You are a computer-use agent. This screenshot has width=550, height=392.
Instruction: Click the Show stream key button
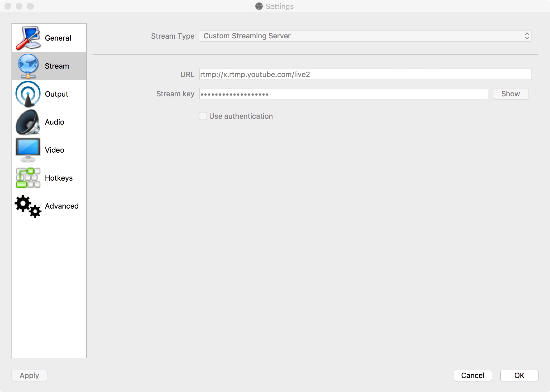point(510,94)
